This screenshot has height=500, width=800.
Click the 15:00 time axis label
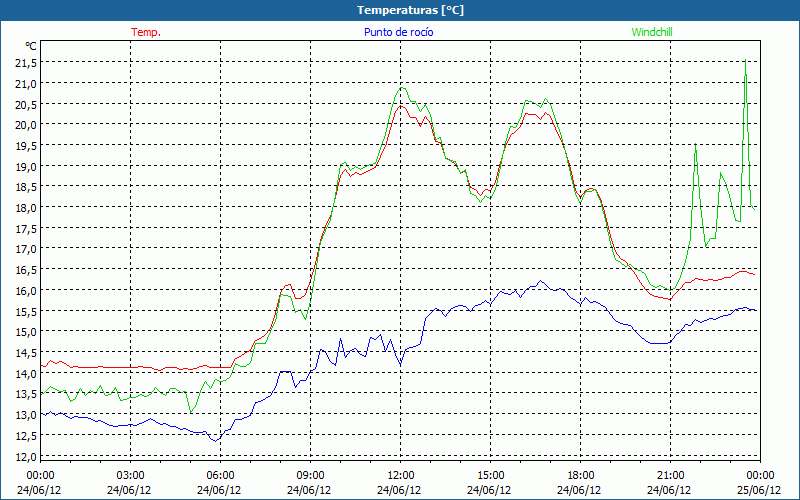tap(490, 476)
